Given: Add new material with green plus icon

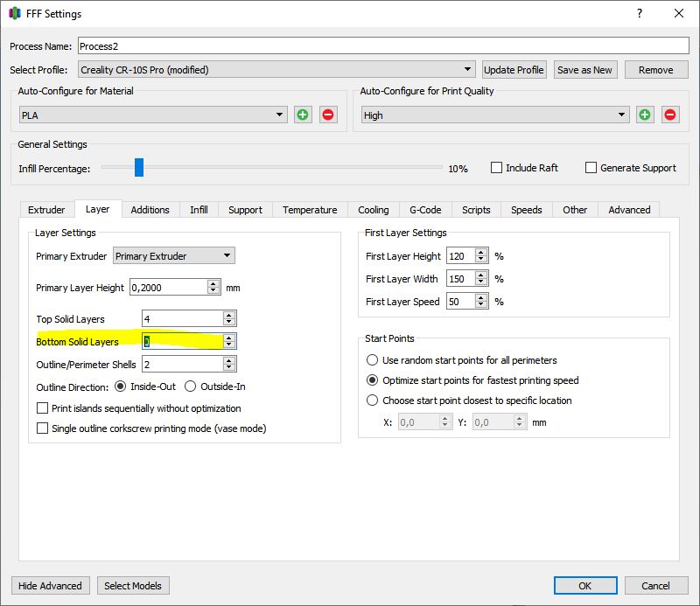Looking at the screenshot, I should point(303,115).
